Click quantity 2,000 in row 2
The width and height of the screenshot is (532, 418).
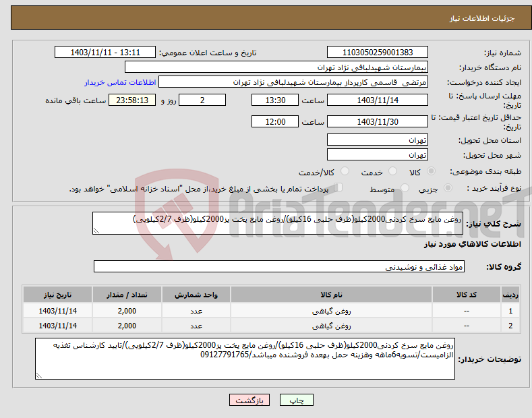point(127,326)
